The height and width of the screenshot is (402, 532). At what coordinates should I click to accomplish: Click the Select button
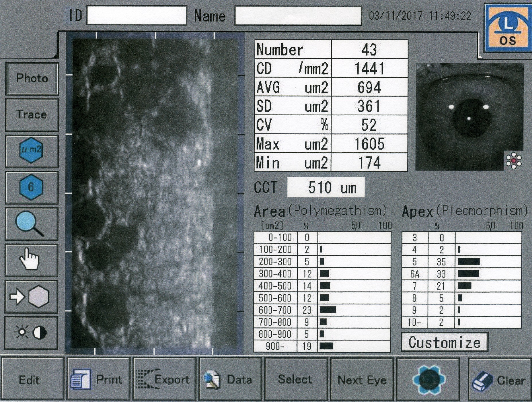295,379
